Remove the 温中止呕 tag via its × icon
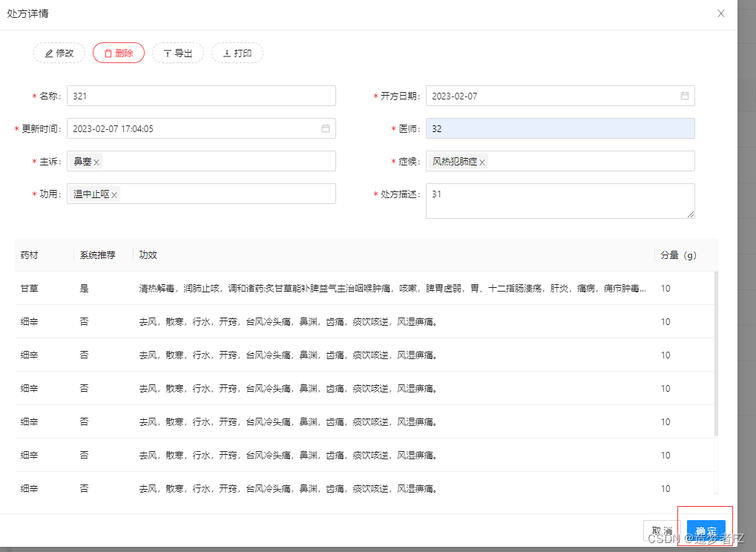The height and width of the screenshot is (552, 756). click(114, 194)
